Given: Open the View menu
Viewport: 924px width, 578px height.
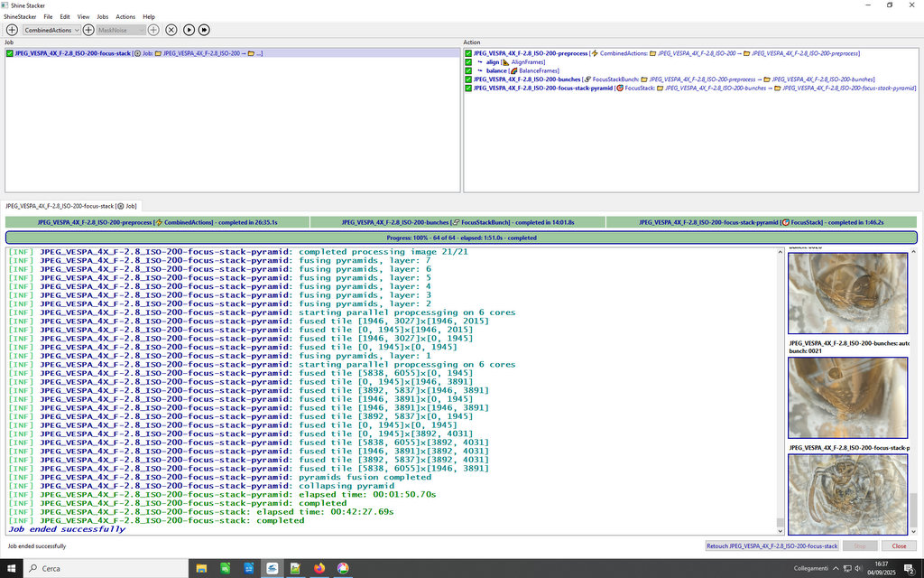Looking at the screenshot, I should (84, 17).
